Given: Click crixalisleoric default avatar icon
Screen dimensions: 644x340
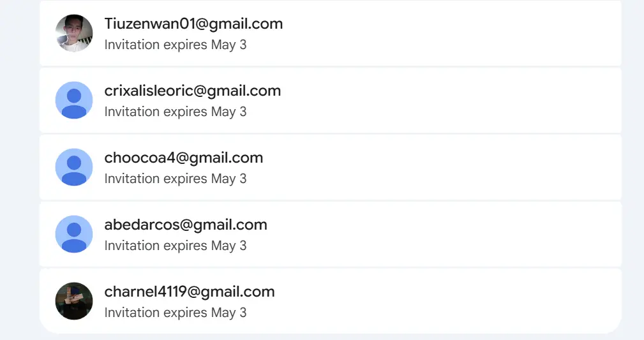Looking at the screenshot, I should pyautogui.click(x=74, y=100).
